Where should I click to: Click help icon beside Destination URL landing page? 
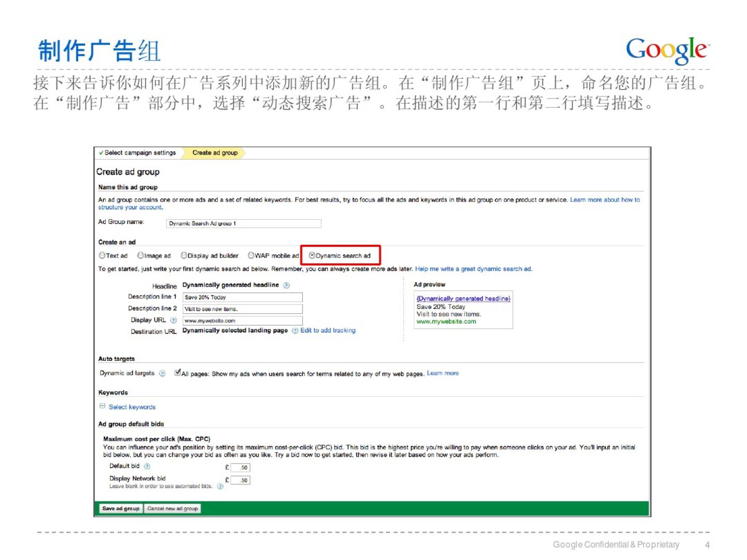tap(295, 331)
